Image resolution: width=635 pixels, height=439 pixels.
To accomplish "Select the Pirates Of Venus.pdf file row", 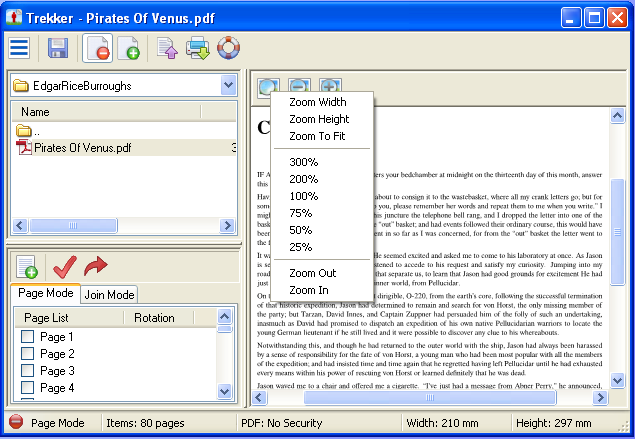I will 124,147.
